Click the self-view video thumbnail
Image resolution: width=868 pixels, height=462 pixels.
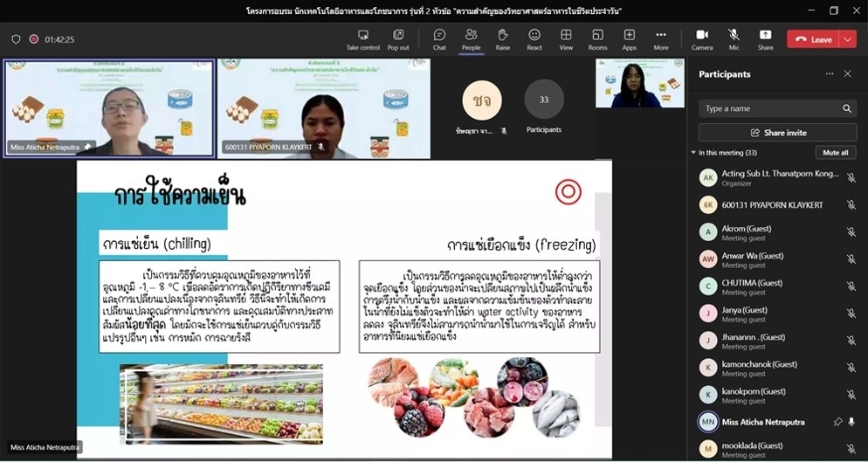(x=639, y=83)
